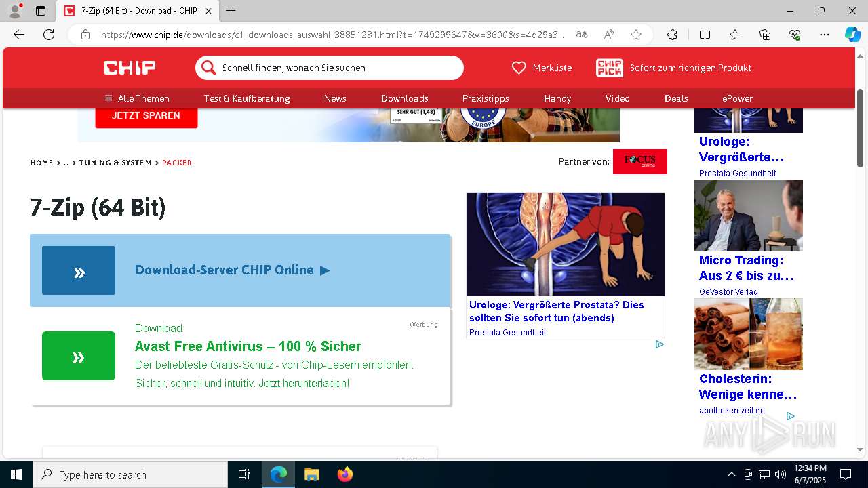Open Copilot sidebar icon
Screen dimensions: 868x488
pos(853,35)
